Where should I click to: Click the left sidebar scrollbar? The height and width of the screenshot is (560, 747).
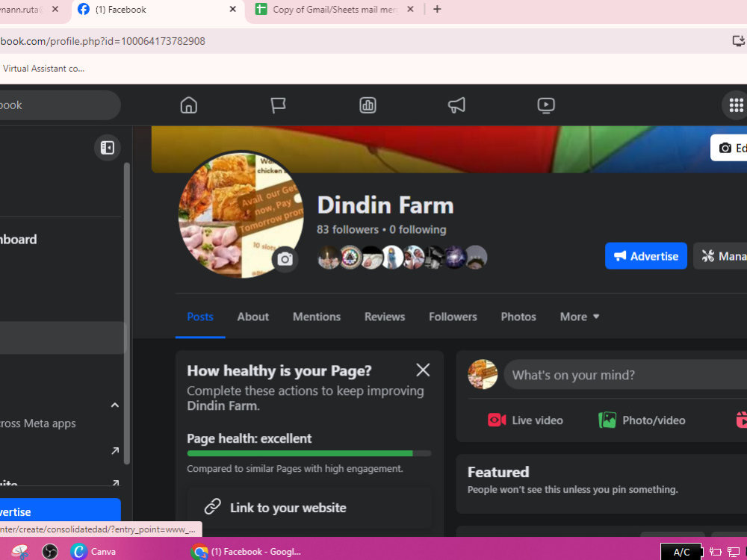point(127,314)
